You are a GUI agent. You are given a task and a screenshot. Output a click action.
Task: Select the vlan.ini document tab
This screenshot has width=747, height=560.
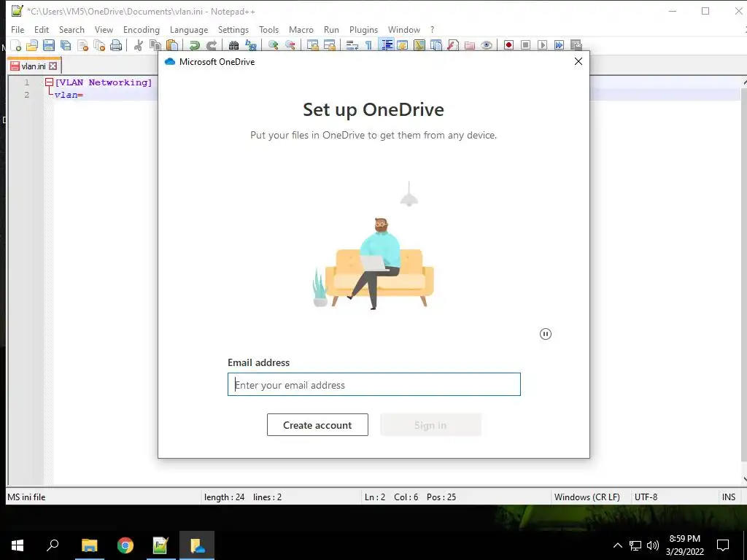tap(34, 66)
